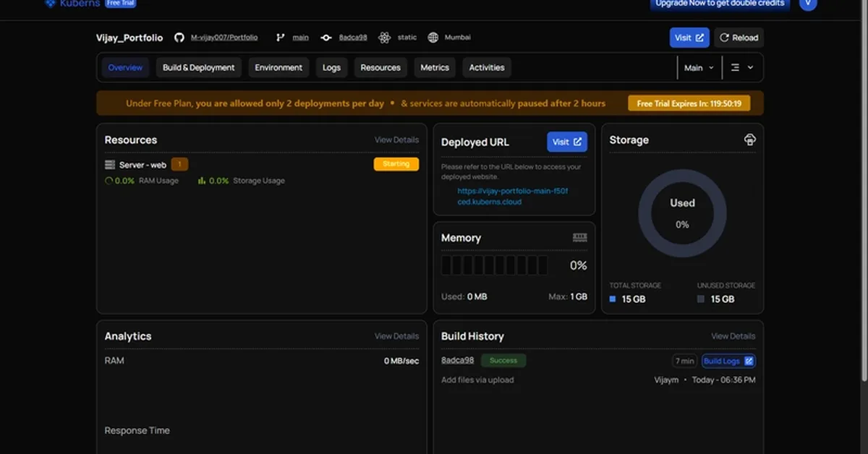Click the Storage usage donut chart

click(x=682, y=214)
